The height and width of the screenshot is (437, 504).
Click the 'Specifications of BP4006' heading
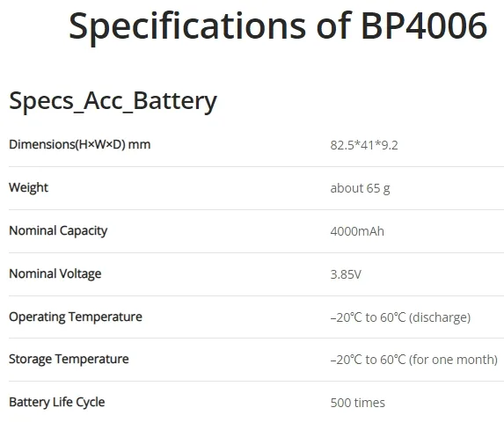coord(278,26)
